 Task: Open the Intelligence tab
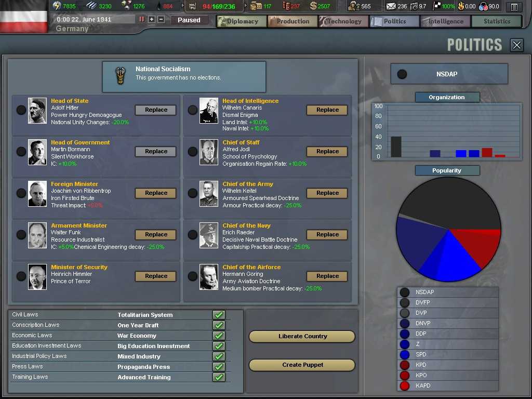444,21
